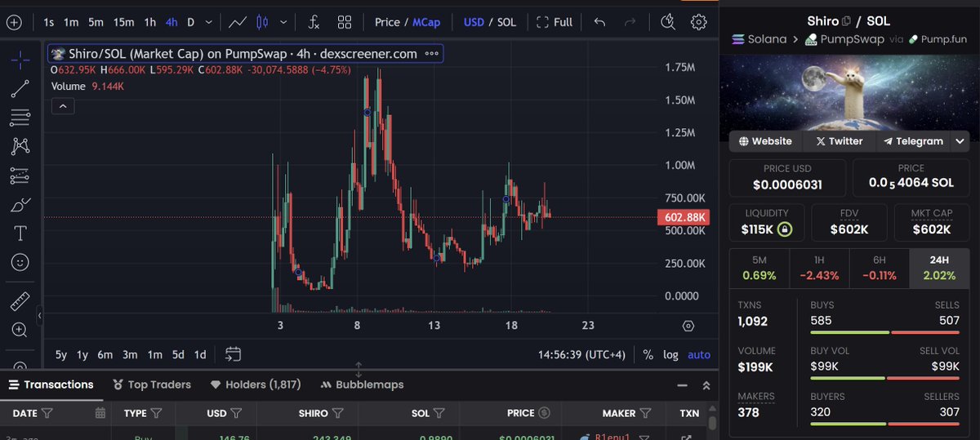Viewport: 980px width, 440px height.
Task: Open the TYPE column filter
Action: point(156,413)
